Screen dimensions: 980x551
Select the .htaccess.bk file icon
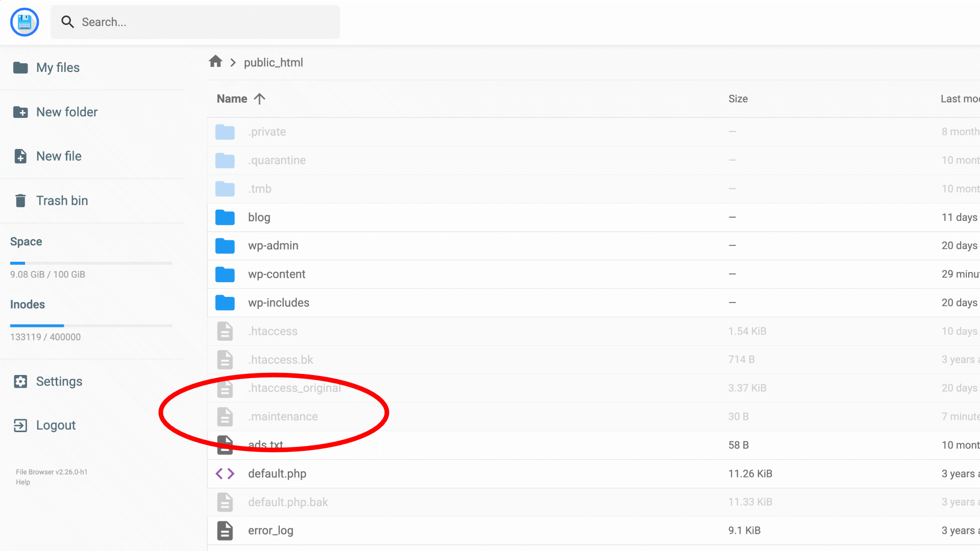click(225, 360)
